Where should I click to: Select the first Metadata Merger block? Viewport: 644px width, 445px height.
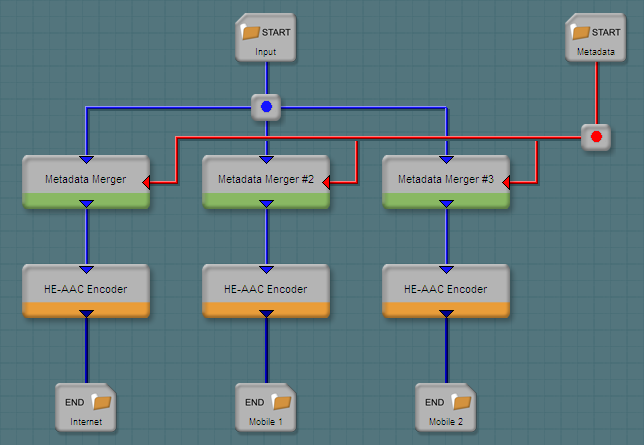[86, 179]
